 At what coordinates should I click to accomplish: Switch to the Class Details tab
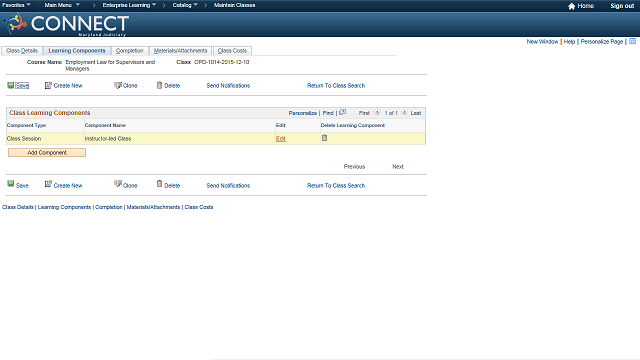(22, 51)
